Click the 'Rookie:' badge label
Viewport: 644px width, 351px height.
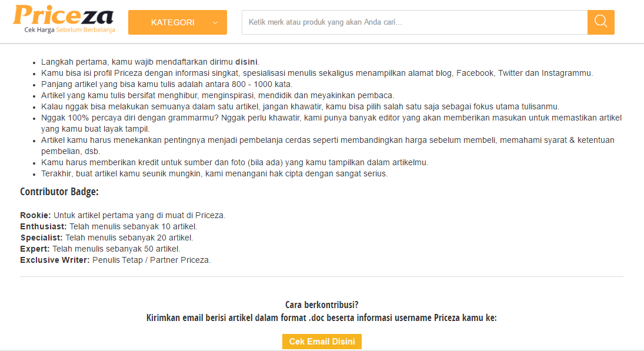35,215
